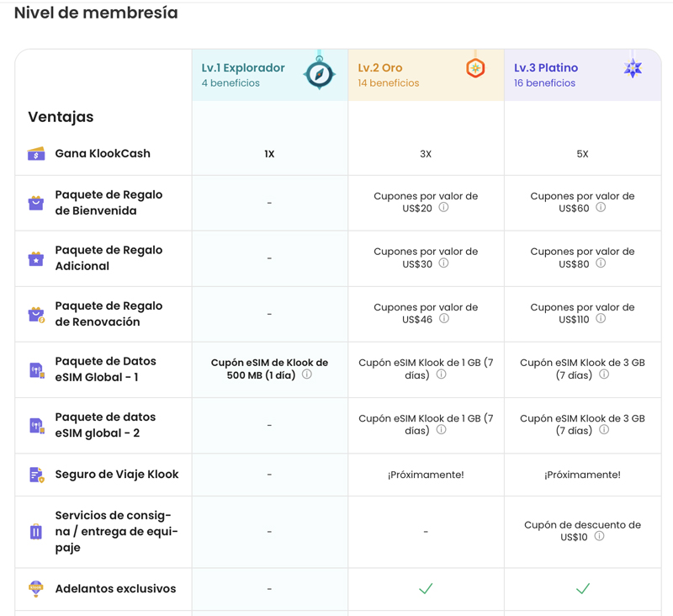The width and height of the screenshot is (673, 616).
Task: Open info icon beside 500 MB (1 día) coupon
Action: 306,374
